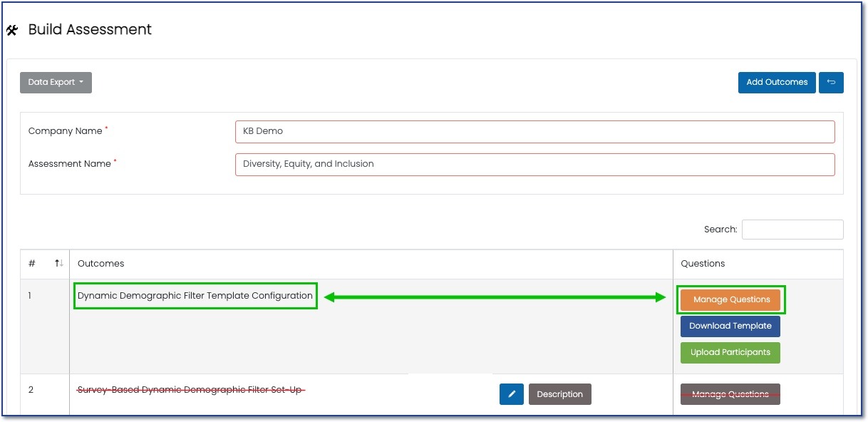Click the row number 1 cell
868x422 pixels.
(x=31, y=296)
